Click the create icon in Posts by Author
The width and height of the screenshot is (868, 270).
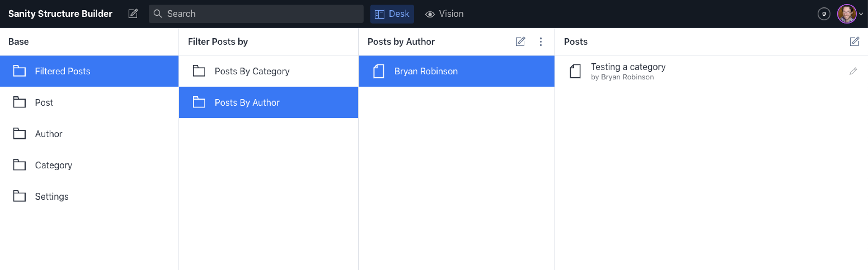tap(520, 42)
